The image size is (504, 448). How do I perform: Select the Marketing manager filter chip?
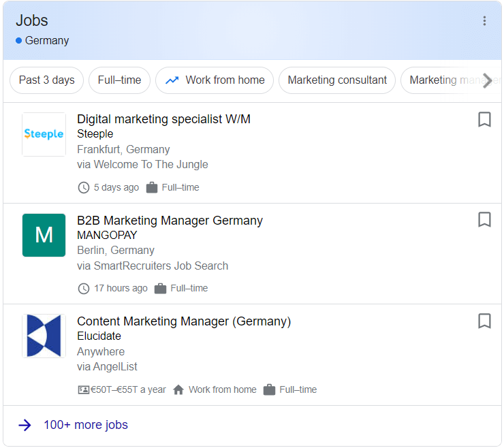450,80
